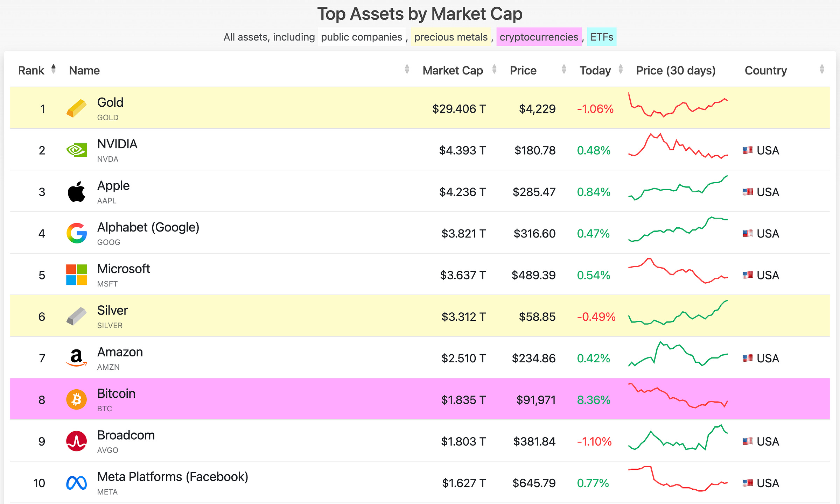Sort table by Market Cap arrows
The height and width of the screenshot is (504, 840).
pos(494,69)
